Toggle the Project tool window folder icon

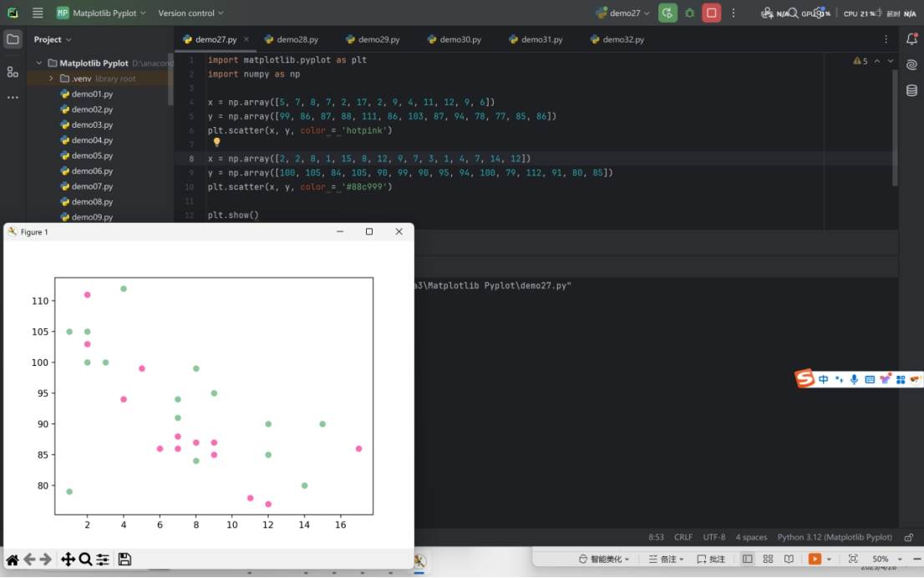(13, 39)
